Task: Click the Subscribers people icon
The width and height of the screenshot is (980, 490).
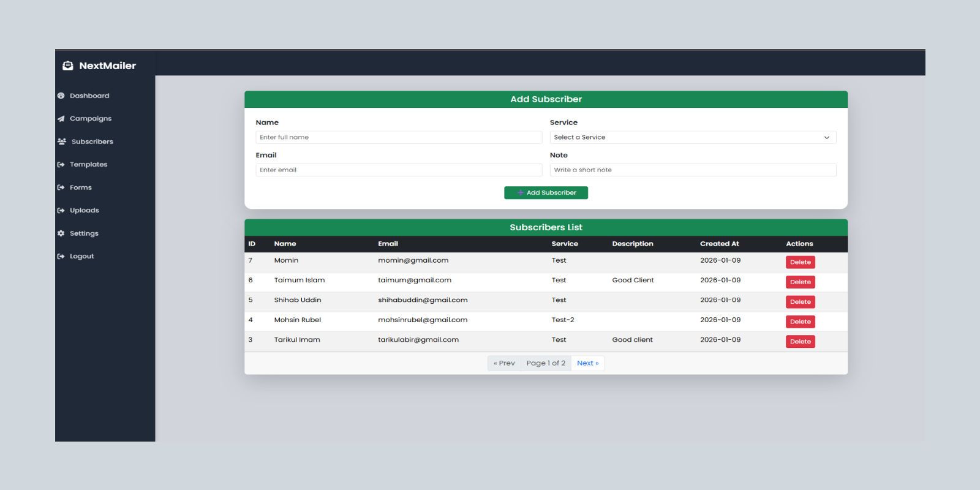Action: (x=61, y=141)
